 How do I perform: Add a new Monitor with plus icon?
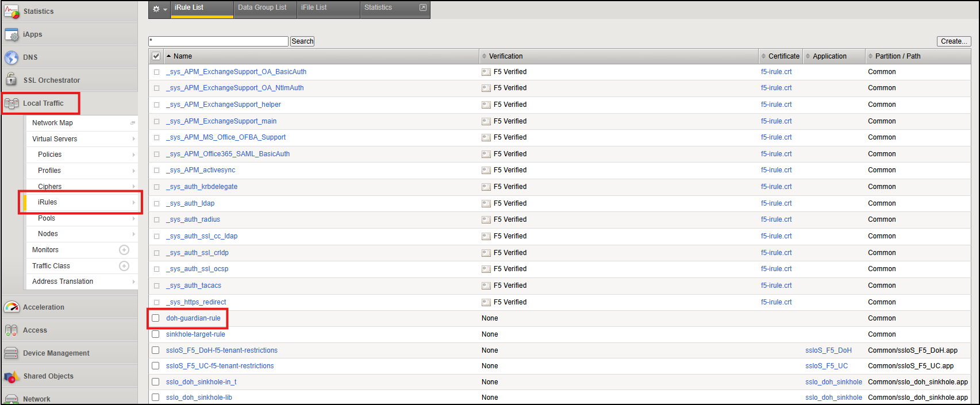[124, 250]
